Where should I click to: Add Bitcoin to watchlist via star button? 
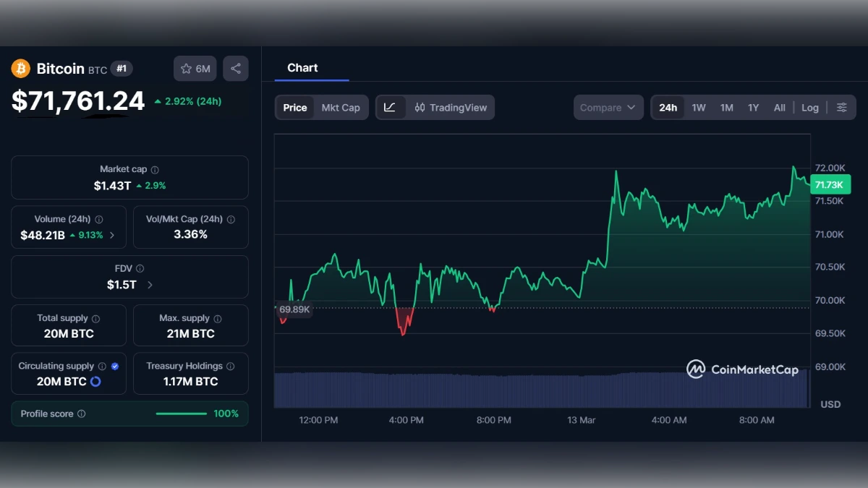(186, 68)
